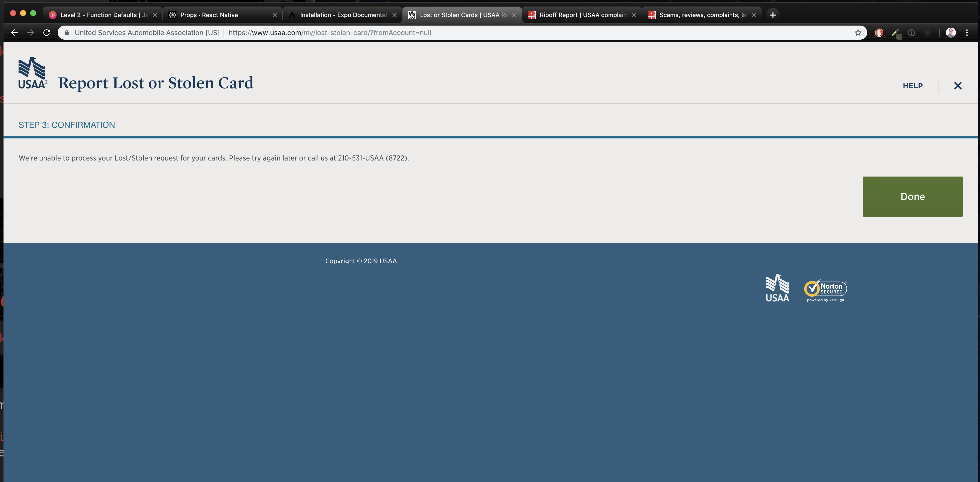Click the USAA logo in the footer
The width and height of the screenshot is (980, 482).
coord(777,288)
